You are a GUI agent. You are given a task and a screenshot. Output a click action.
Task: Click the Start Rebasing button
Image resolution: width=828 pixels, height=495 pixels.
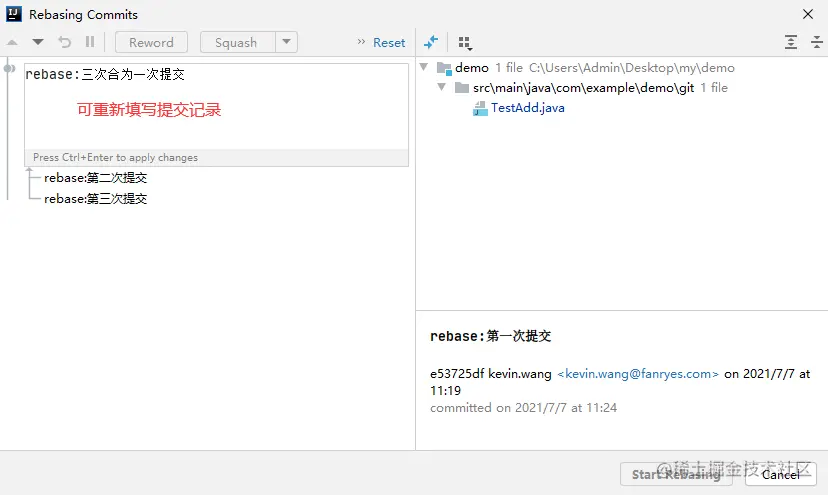pos(676,474)
